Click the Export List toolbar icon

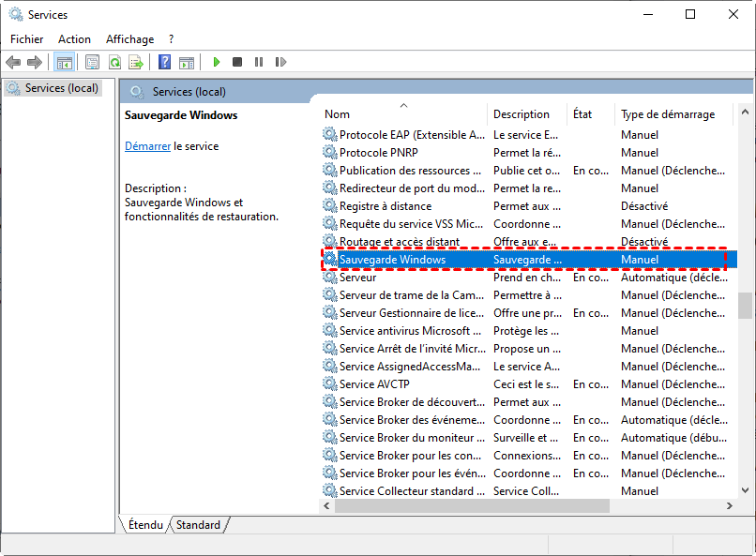point(136,62)
